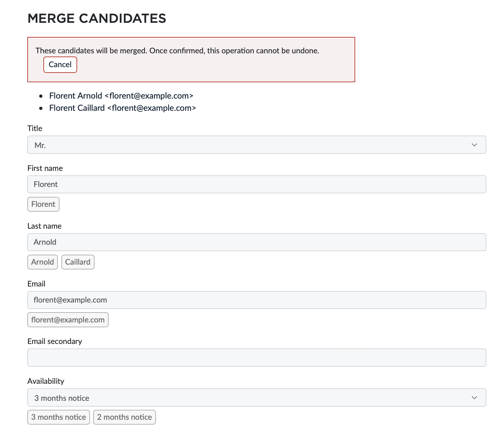Pick the Caillard last name suggestion

[x=78, y=262]
